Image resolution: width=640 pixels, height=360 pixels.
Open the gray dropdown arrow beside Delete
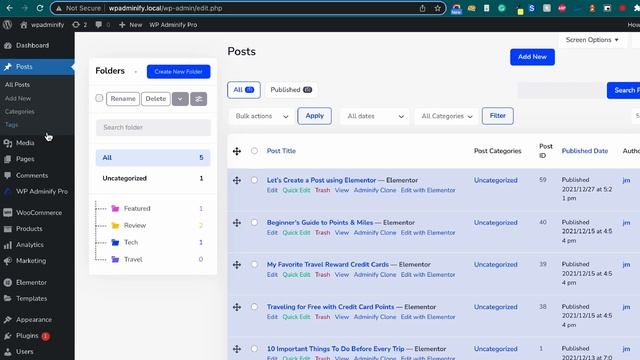pos(180,99)
